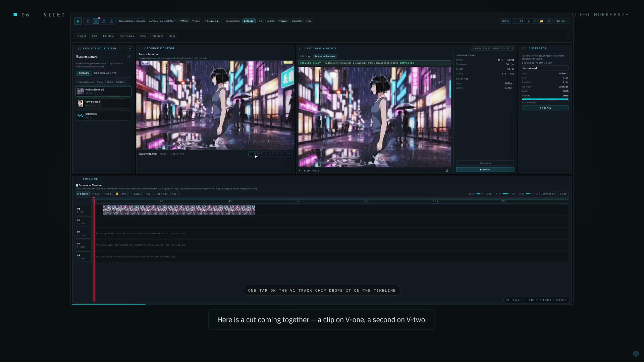Click the expand arrows icon next to the plus
Viewport: 644px width, 362px height.
535,21
